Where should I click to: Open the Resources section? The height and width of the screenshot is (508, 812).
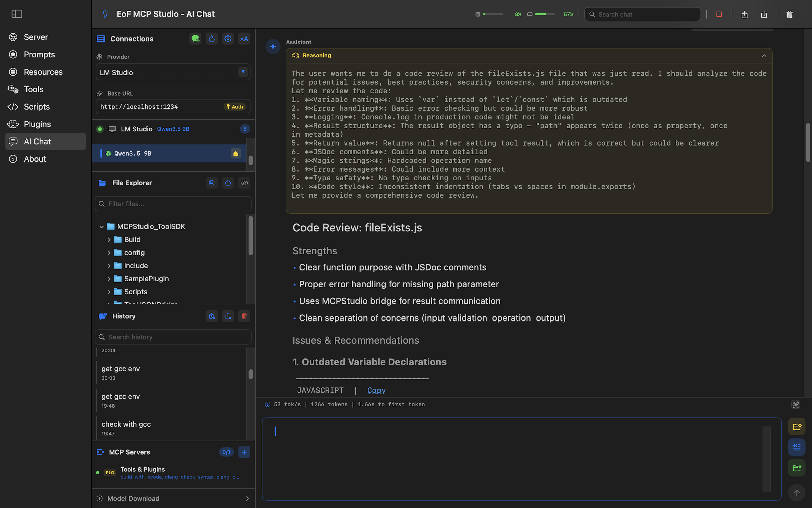(x=46, y=72)
